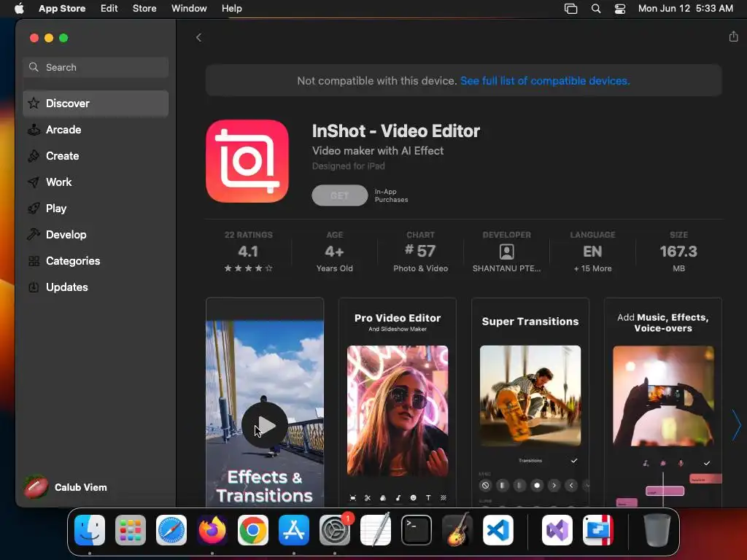The image size is (747, 560).
Task: Open the Updates section
Action: (x=96, y=287)
